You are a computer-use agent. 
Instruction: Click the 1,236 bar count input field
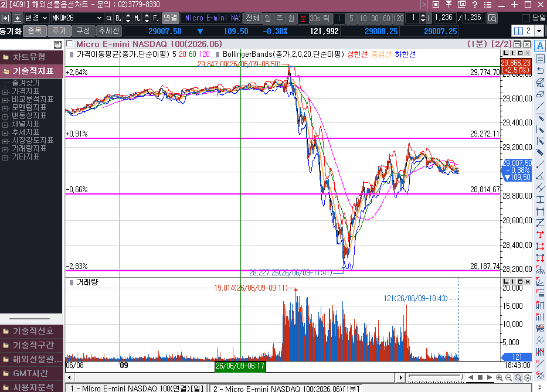[x=444, y=18]
